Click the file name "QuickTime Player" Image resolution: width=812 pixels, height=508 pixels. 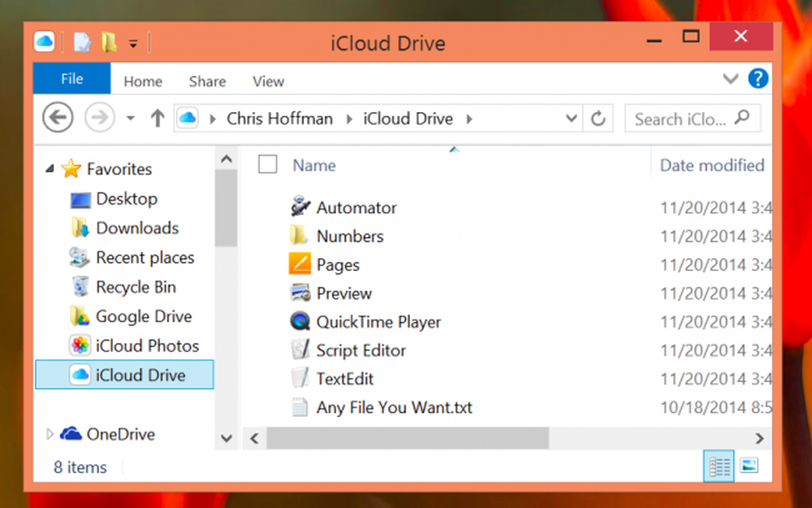[378, 322]
